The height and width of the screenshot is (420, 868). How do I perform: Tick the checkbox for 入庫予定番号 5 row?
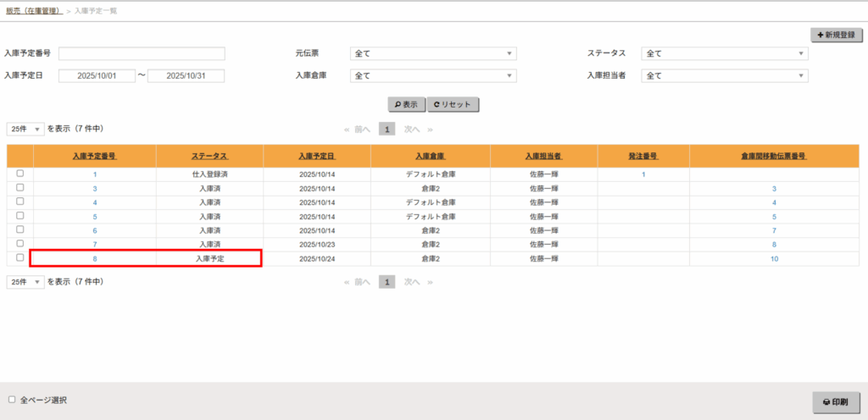[20, 215]
